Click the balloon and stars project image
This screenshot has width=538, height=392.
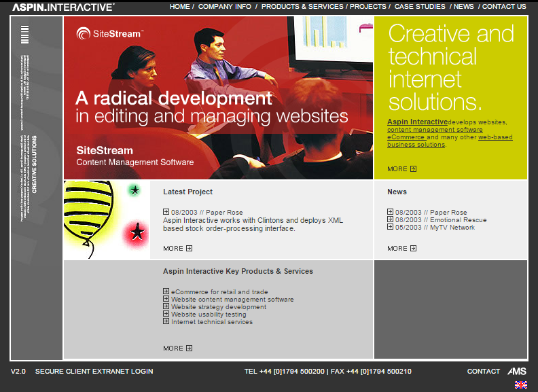pyautogui.click(x=107, y=219)
